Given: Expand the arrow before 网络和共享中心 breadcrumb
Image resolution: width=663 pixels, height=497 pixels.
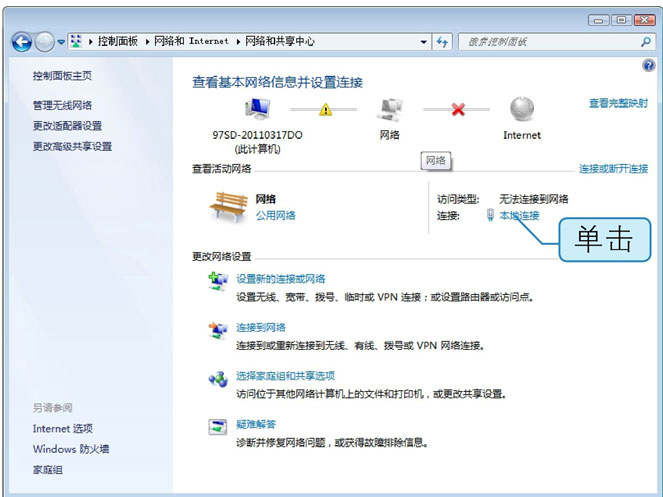Looking at the screenshot, I should coord(238,41).
